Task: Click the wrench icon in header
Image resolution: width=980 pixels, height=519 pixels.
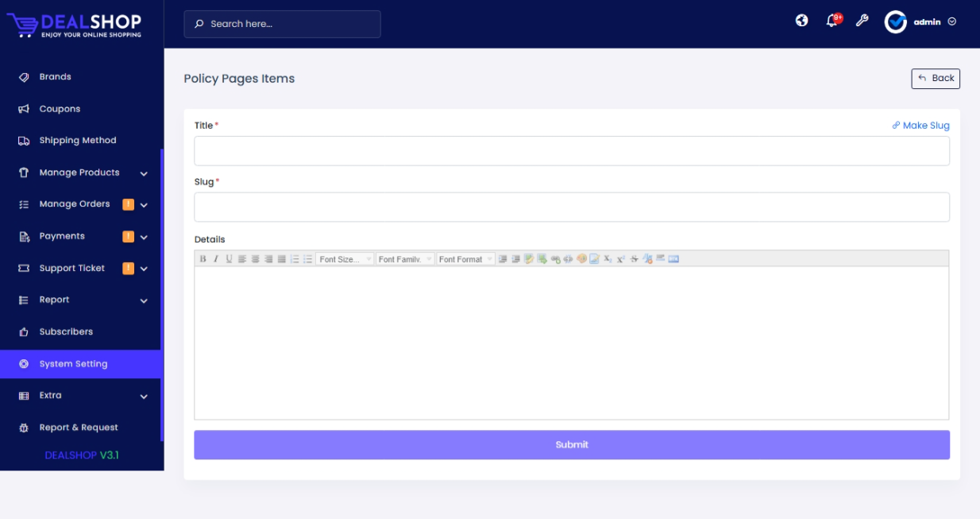Action: pos(862,21)
